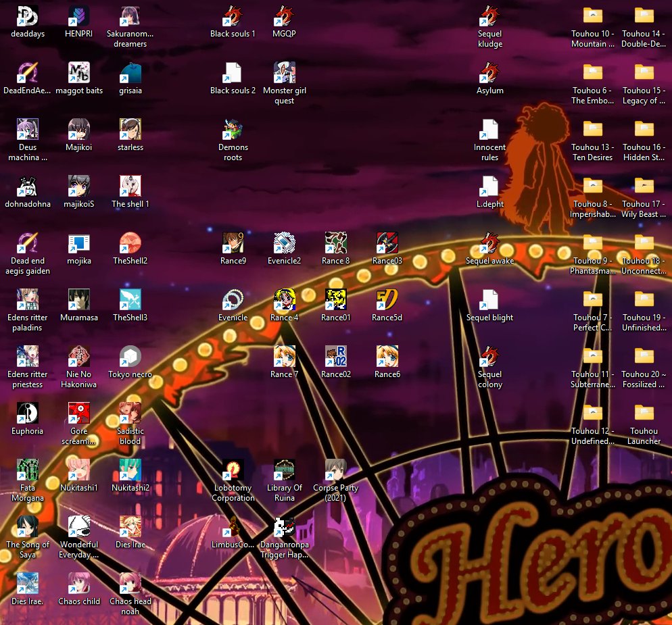This screenshot has width=672, height=625.
Task: Select the Majikoi shortcut
Action: 79,129
